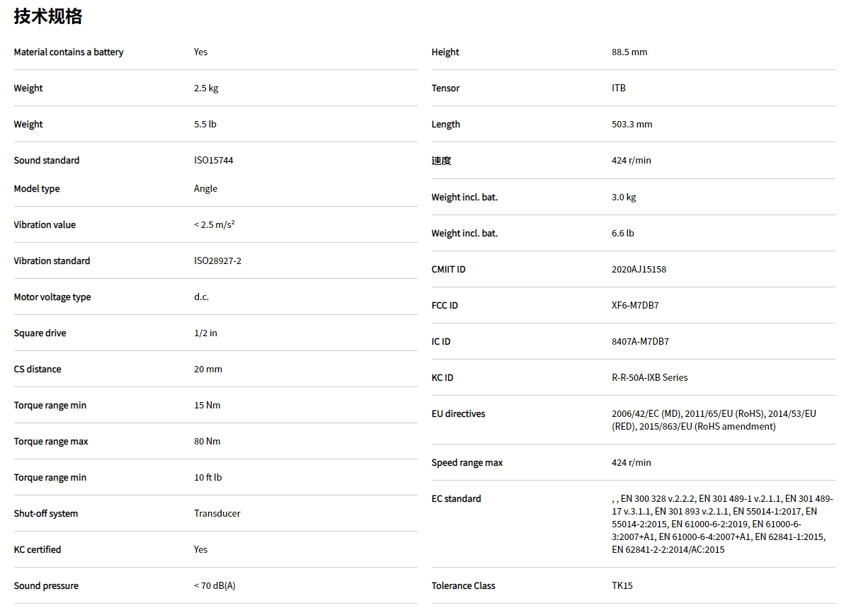Select the Tolerance Class TK15 value
The height and width of the screenshot is (608, 868).
[622, 586]
